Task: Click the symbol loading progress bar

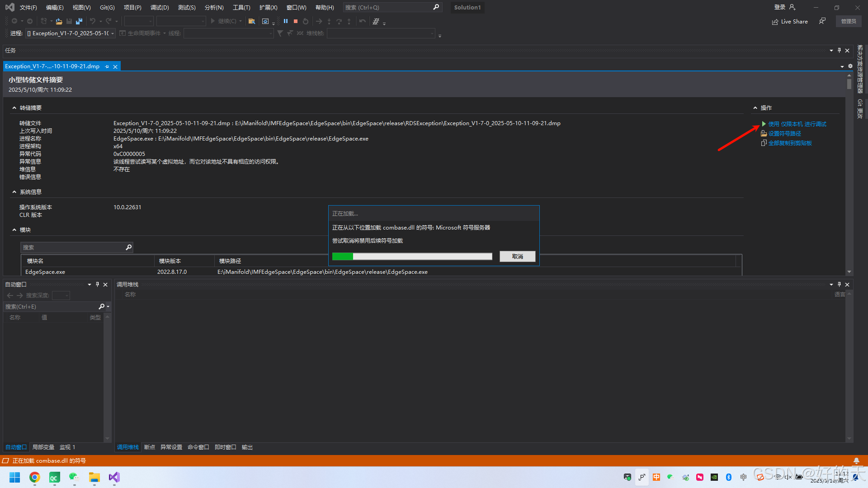Action: click(x=412, y=256)
